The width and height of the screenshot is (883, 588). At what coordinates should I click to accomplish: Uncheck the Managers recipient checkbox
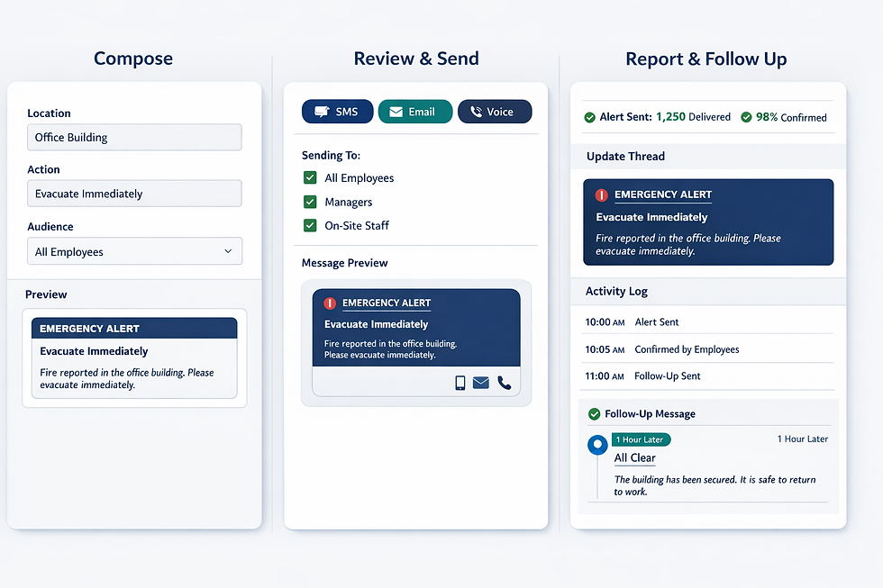coord(310,202)
